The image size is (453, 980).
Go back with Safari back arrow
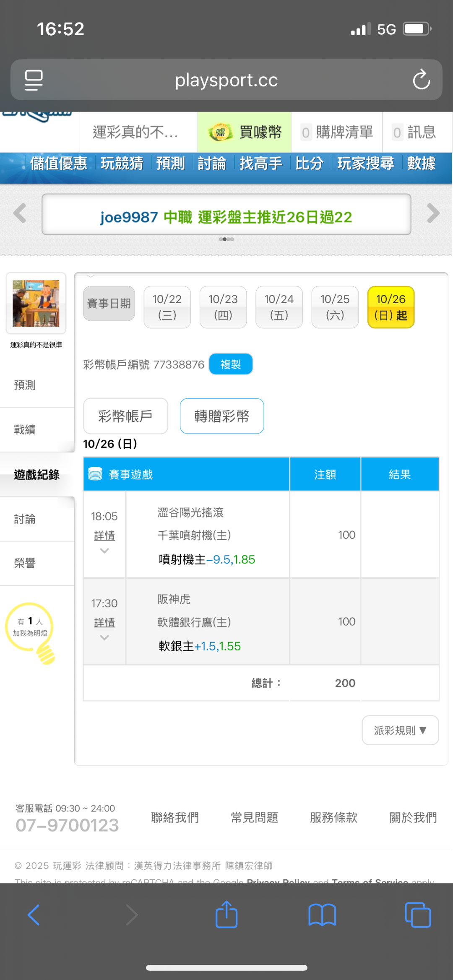tap(34, 915)
